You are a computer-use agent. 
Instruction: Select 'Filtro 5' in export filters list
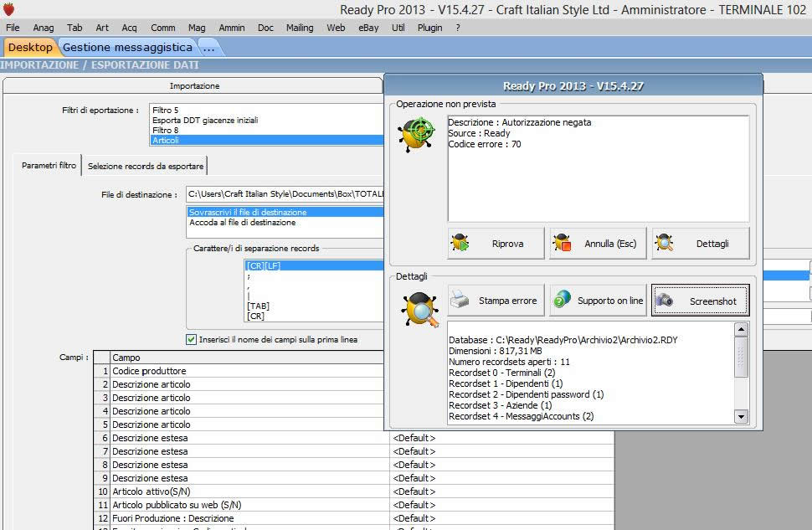click(267, 110)
